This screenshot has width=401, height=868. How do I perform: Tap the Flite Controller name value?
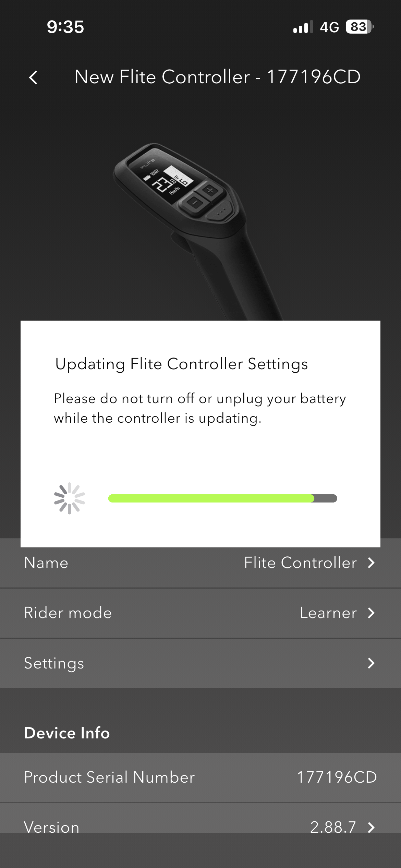(x=300, y=563)
